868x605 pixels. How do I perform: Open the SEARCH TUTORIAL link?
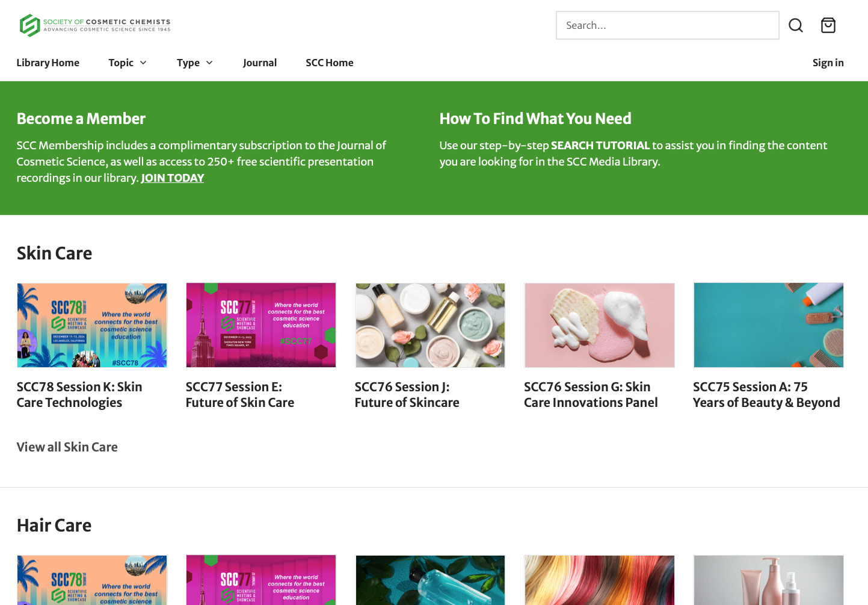point(600,146)
